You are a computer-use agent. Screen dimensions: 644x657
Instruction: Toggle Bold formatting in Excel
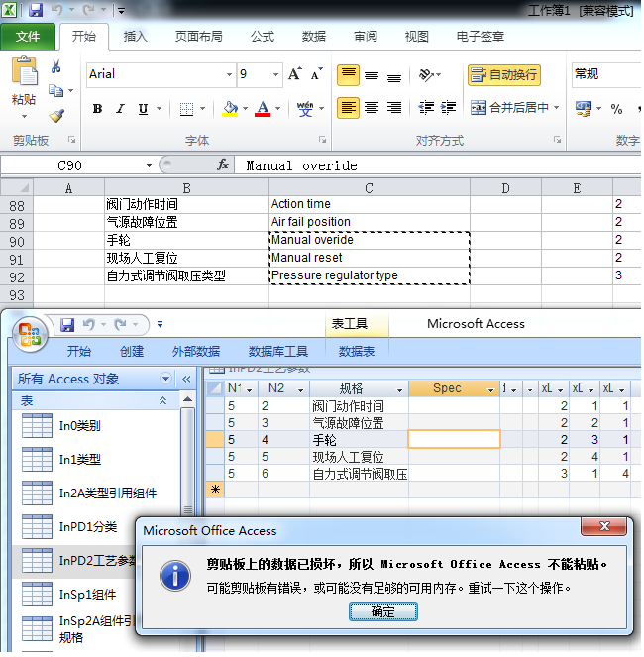coord(97,109)
